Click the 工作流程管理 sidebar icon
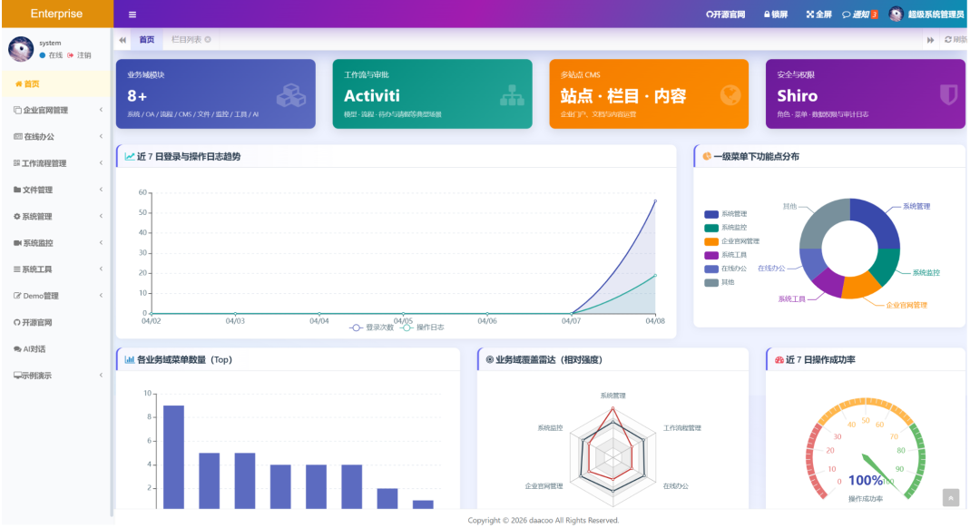This screenshot has height=528, width=980. (17, 163)
